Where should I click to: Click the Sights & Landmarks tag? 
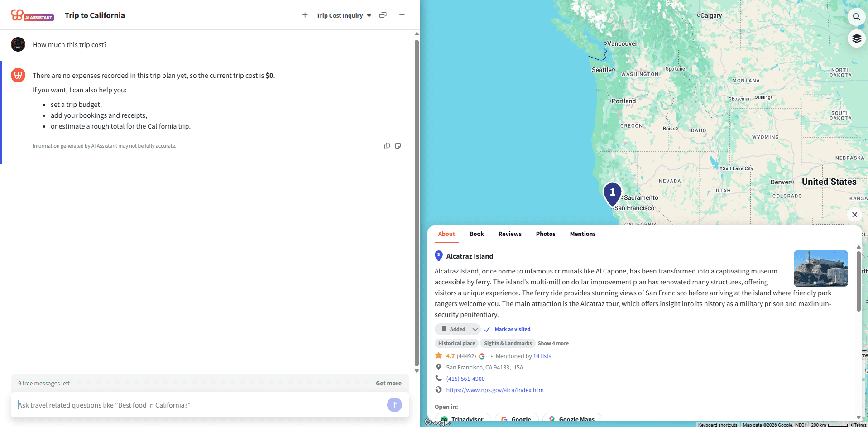point(508,343)
